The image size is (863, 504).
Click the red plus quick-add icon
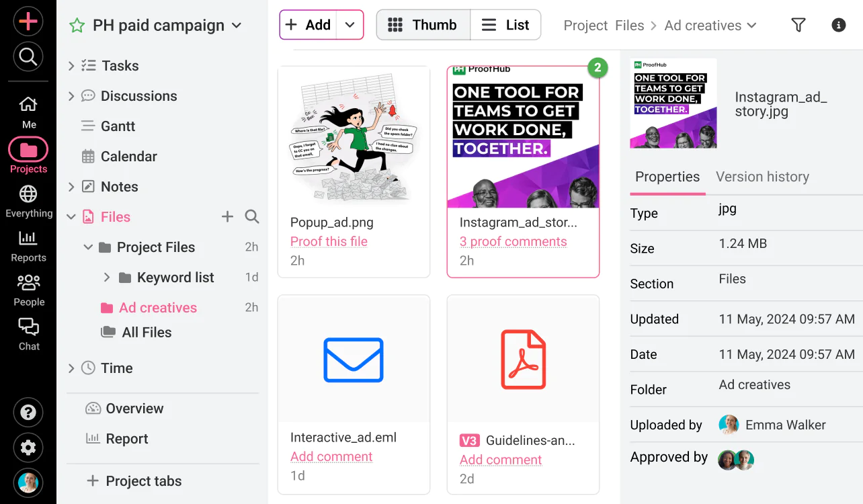[28, 22]
